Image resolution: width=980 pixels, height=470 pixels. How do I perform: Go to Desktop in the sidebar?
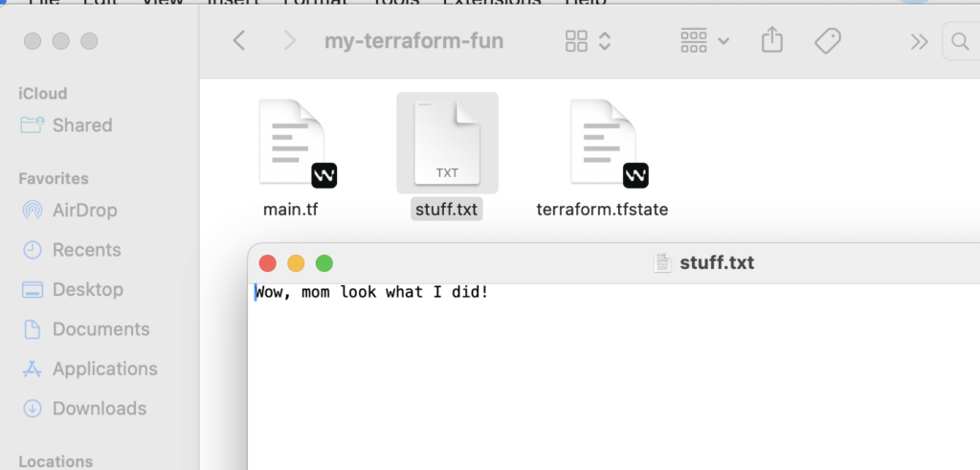87,289
